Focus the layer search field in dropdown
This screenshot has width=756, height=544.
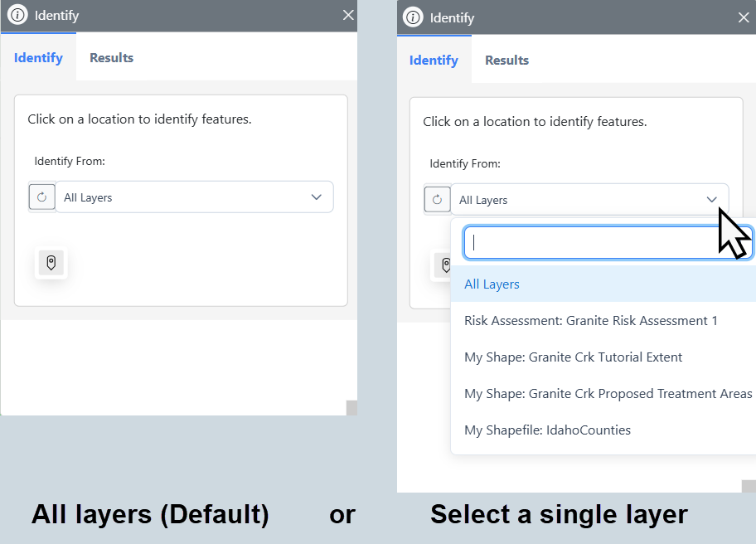(x=608, y=243)
